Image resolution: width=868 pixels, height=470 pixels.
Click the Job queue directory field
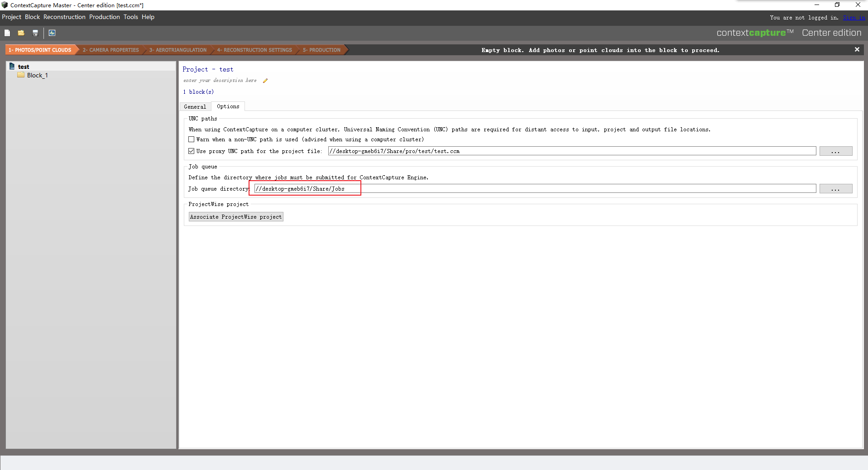tap(535, 189)
